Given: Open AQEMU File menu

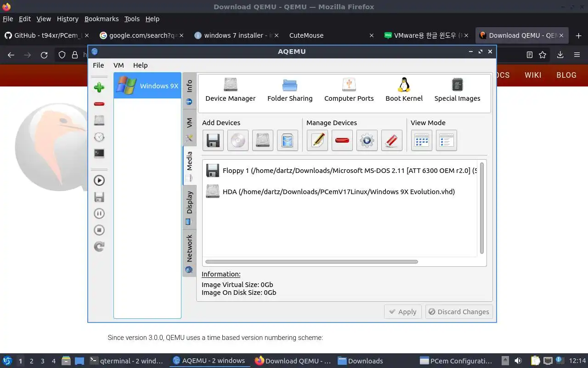Looking at the screenshot, I should [x=98, y=65].
